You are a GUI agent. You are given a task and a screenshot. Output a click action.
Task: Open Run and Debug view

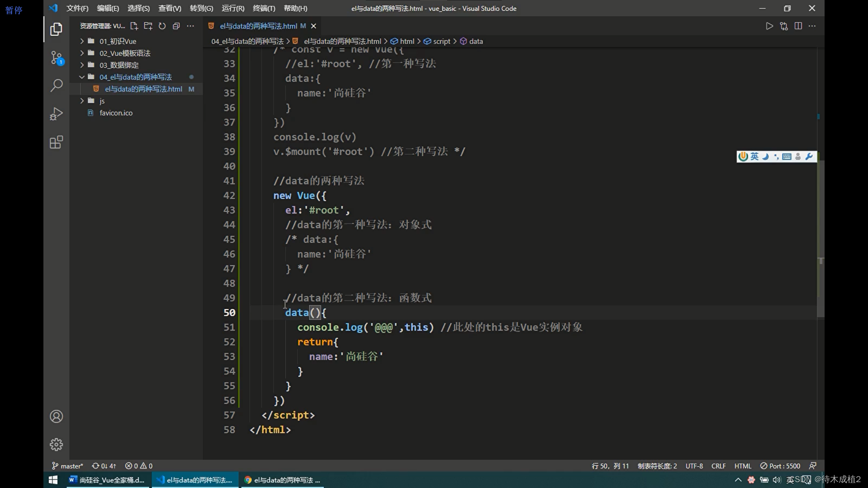pos(56,114)
